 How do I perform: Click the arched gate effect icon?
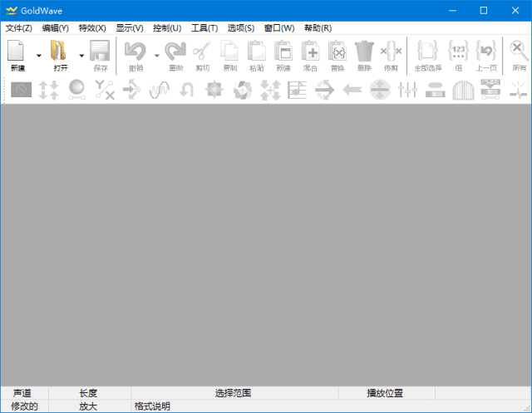click(463, 91)
